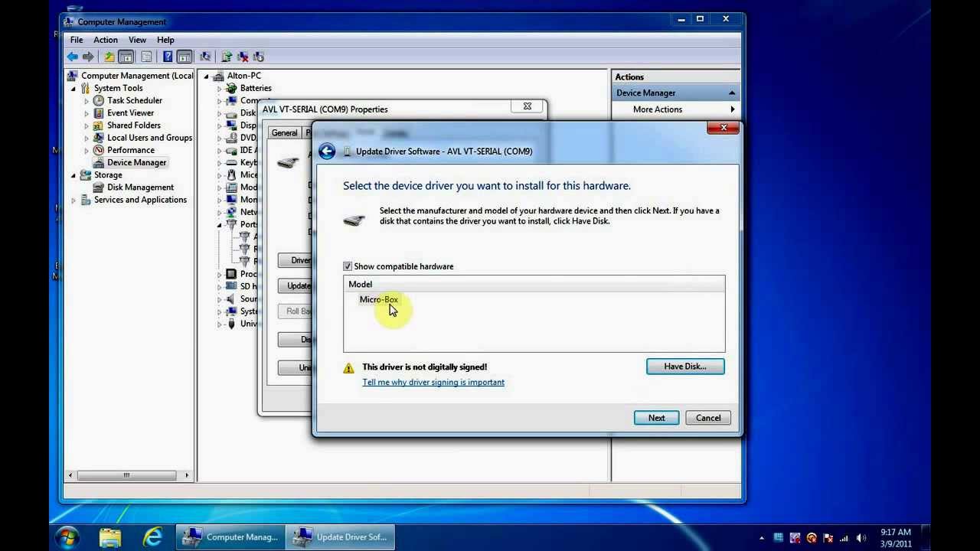Click the Uninstall device toolbar icon with red X

coord(243,57)
